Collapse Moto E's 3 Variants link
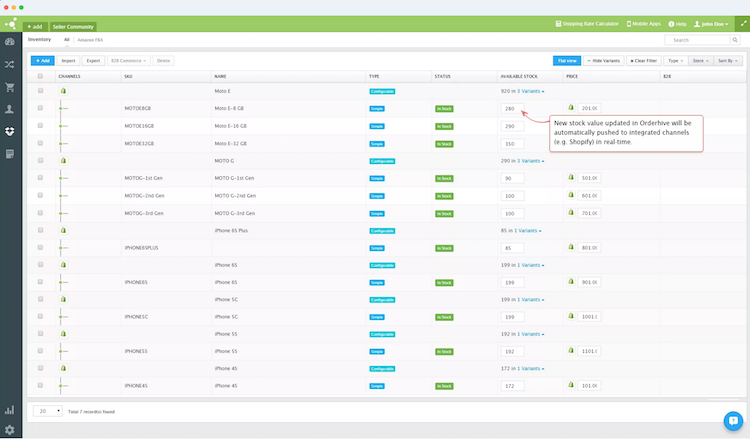 531,91
